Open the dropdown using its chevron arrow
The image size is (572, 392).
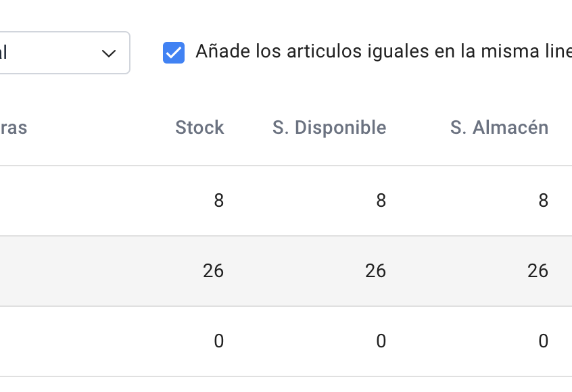(x=108, y=53)
